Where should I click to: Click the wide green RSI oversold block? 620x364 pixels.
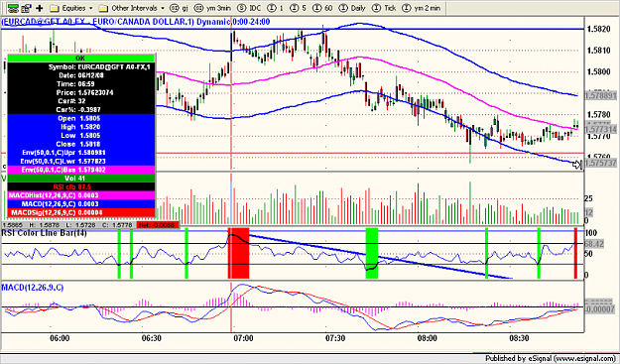point(372,253)
